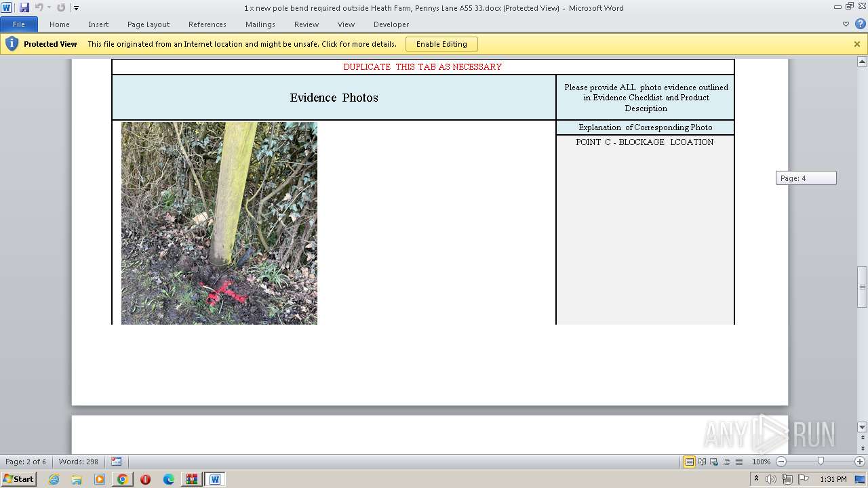Image resolution: width=868 pixels, height=488 pixels.
Task: Select Full Screen Reading view button
Action: click(x=702, y=462)
